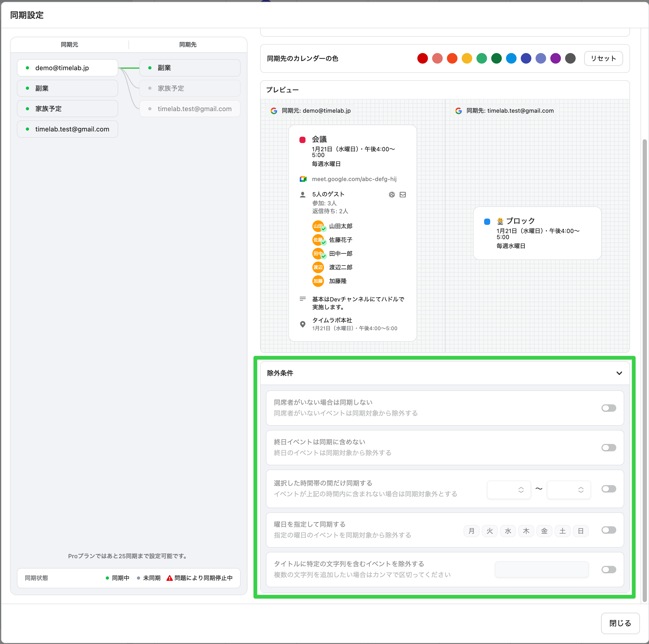Click the Google logo beside 同期先: timelab.test@gmail.com

point(458,111)
